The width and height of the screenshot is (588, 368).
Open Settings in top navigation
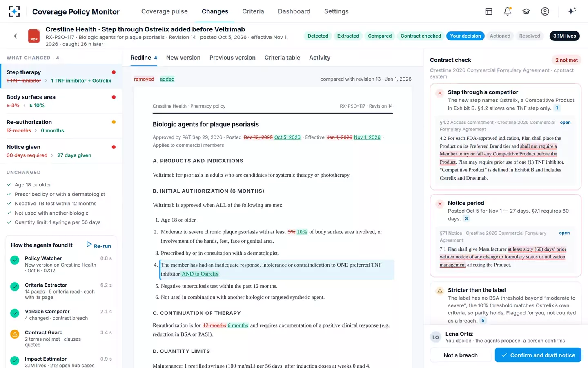[336, 11]
